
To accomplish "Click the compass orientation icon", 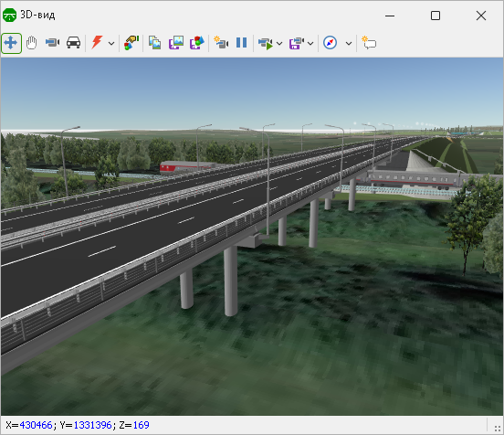I will [330, 42].
